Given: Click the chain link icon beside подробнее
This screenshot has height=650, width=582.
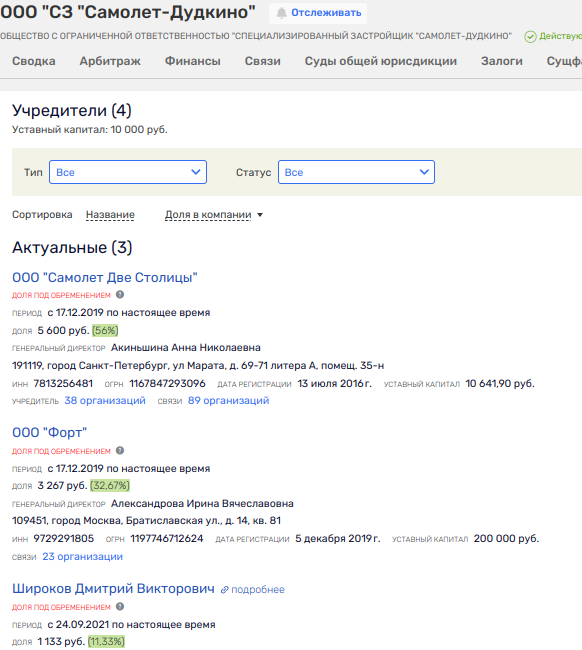Looking at the screenshot, I should point(225,589).
